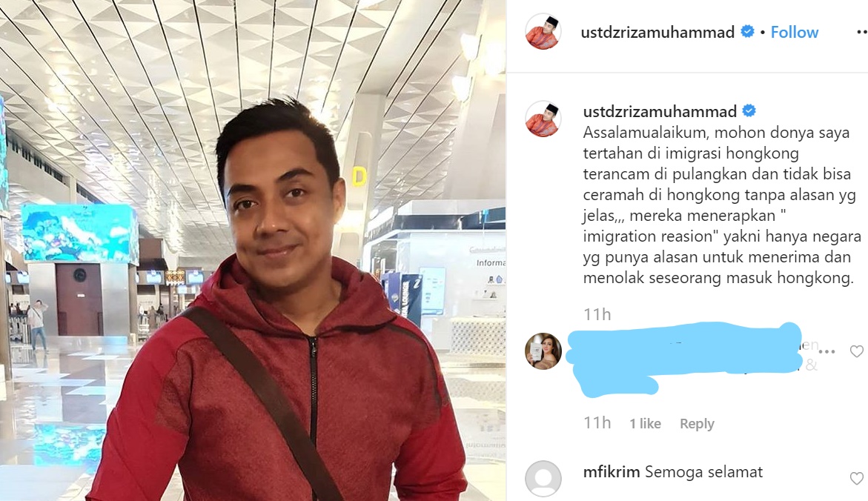
Task: Click the 11h timestamp under caption
Action: pyautogui.click(x=597, y=314)
